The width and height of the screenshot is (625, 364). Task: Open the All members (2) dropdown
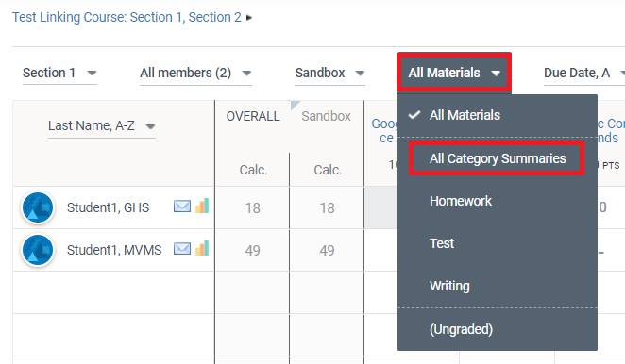point(195,73)
